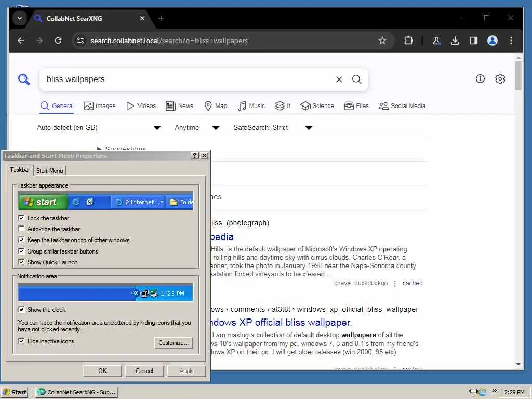Click the network globe tray icon
The width and height of the screenshot is (532, 399).
point(482,392)
